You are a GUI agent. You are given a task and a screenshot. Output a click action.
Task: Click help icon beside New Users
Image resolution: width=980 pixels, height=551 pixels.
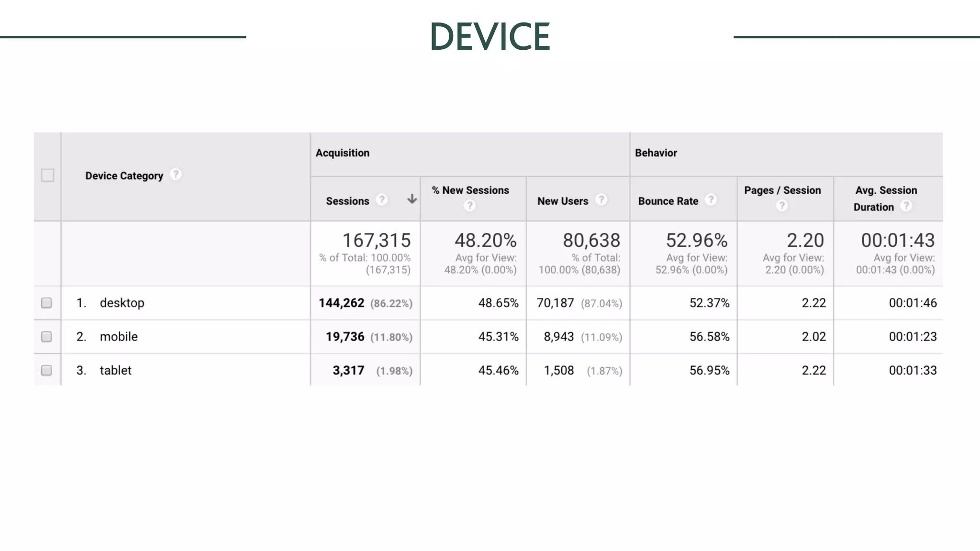(x=601, y=199)
